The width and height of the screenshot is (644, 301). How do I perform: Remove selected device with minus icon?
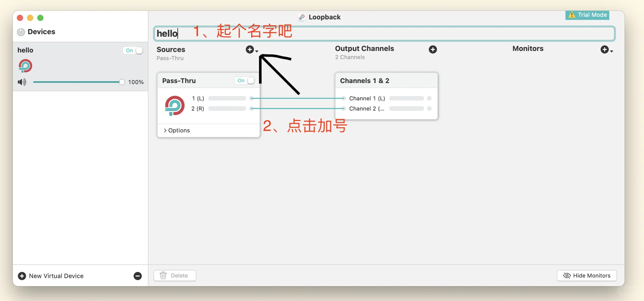[138, 276]
